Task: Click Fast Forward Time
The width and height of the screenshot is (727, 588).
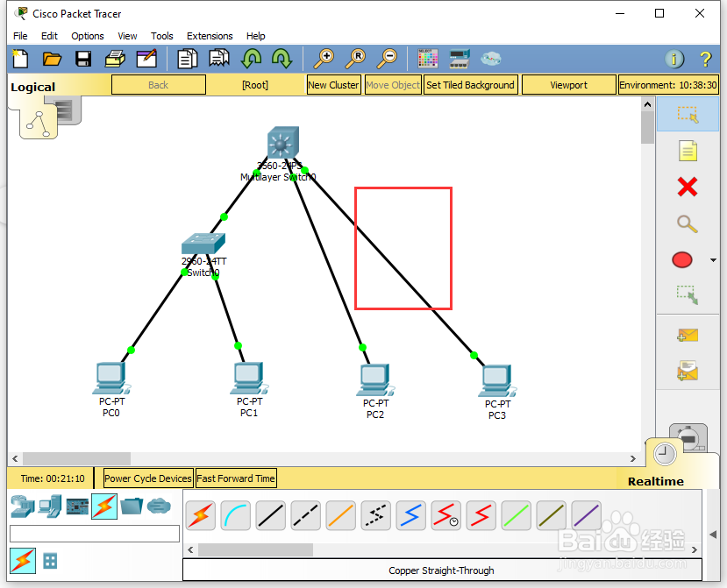Action: [236, 478]
